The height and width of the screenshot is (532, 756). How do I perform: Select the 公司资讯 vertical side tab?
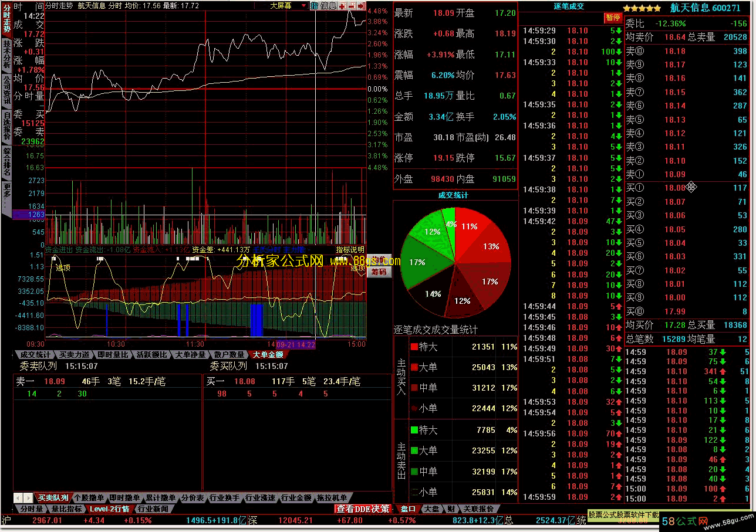(6, 90)
